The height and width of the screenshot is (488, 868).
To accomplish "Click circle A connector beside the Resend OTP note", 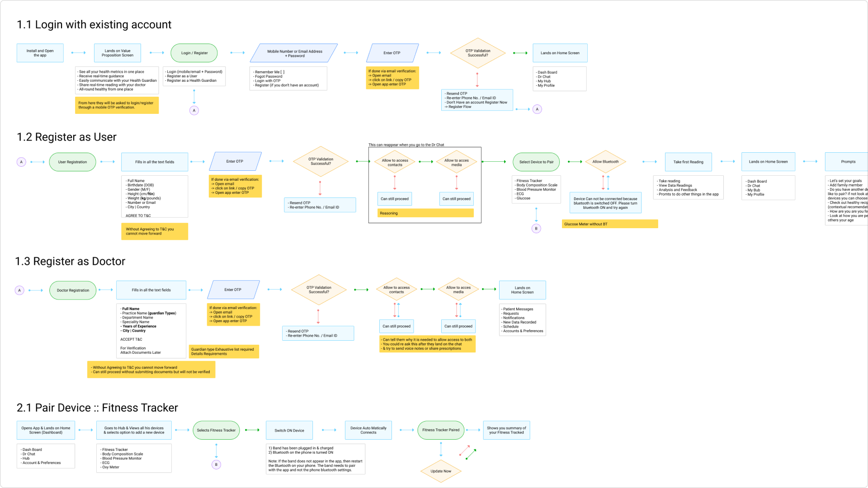I will 537,109.
